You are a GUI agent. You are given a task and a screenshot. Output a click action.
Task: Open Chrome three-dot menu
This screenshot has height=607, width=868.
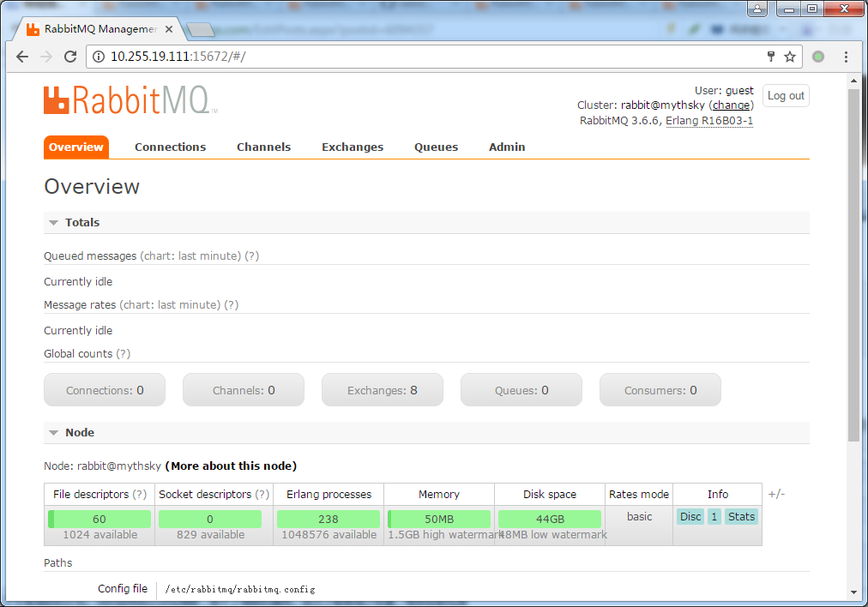click(x=846, y=57)
